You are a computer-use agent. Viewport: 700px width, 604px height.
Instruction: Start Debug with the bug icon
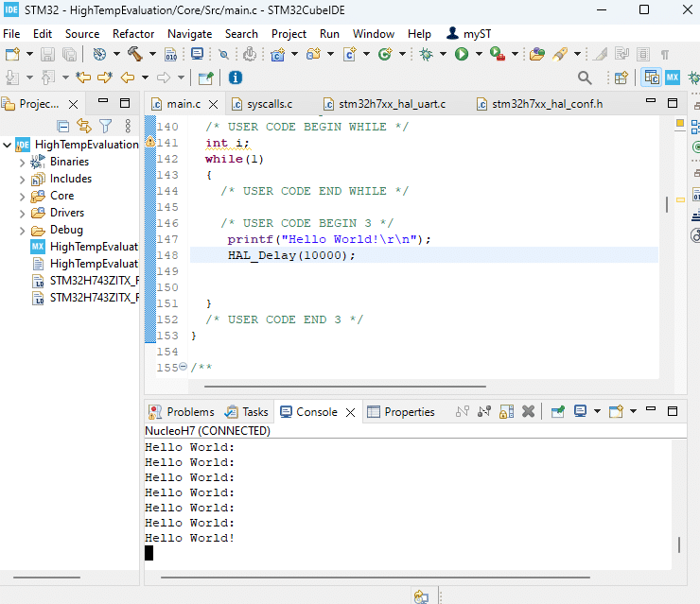(x=427, y=54)
